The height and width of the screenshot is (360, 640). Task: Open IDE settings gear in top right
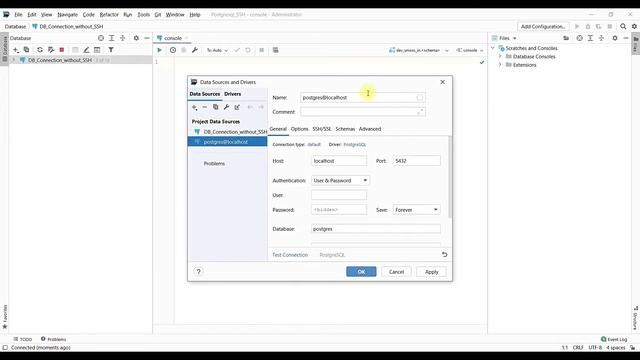tap(634, 27)
